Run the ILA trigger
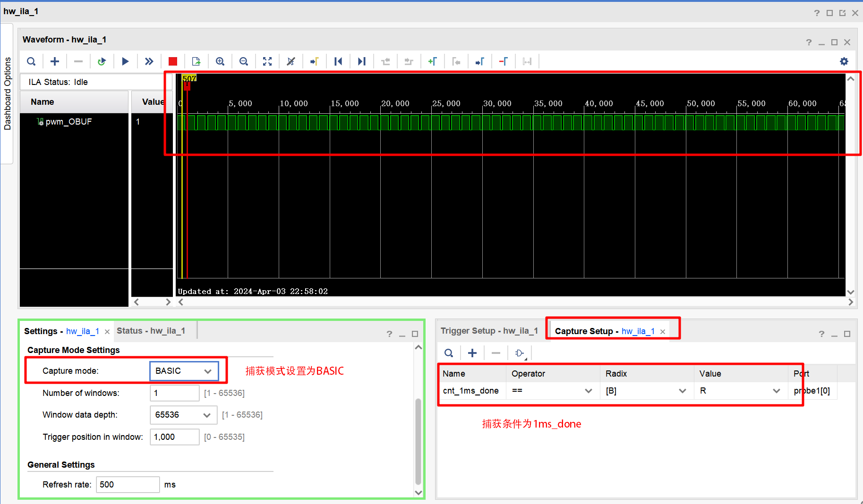This screenshot has width=863, height=504. click(x=125, y=61)
